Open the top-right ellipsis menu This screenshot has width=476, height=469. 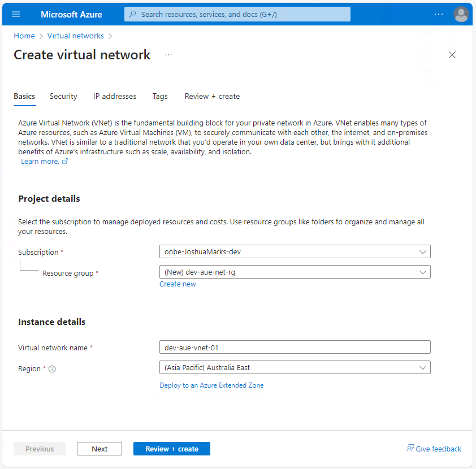[x=439, y=14]
